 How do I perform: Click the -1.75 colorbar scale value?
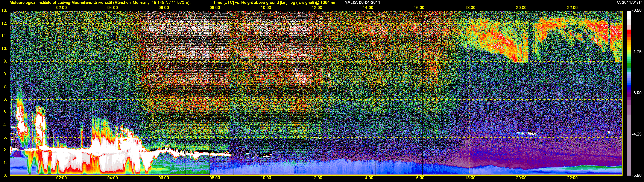pos(637,52)
